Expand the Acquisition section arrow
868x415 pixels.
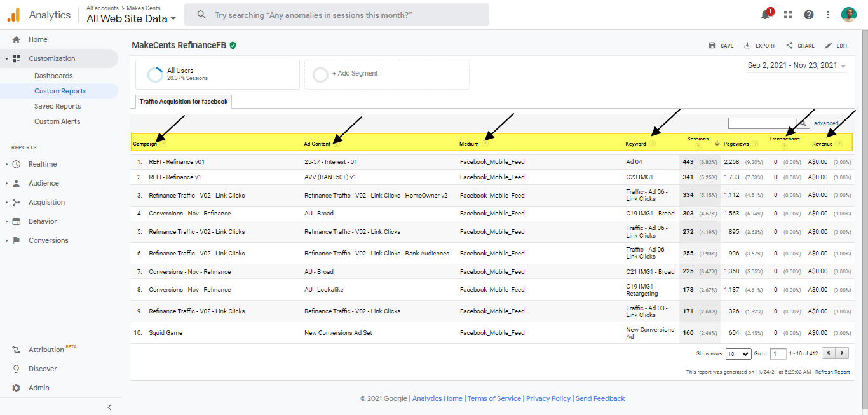[6, 202]
